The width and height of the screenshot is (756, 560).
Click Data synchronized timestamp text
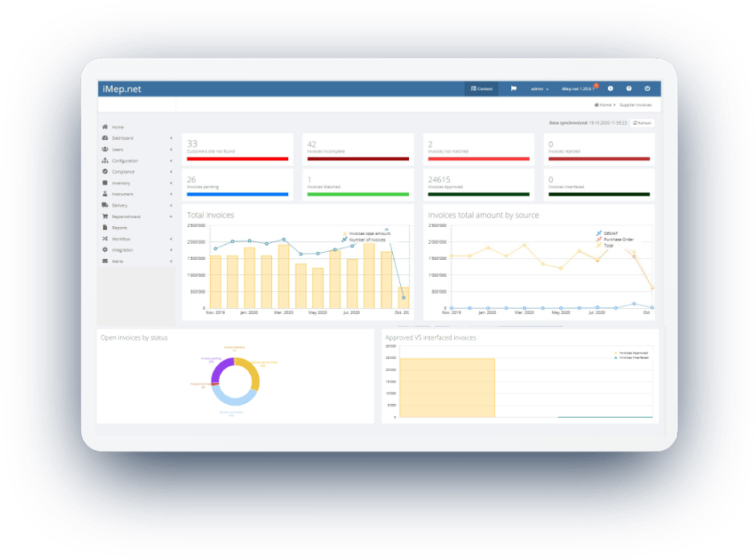pyautogui.click(x=588, y=123)
